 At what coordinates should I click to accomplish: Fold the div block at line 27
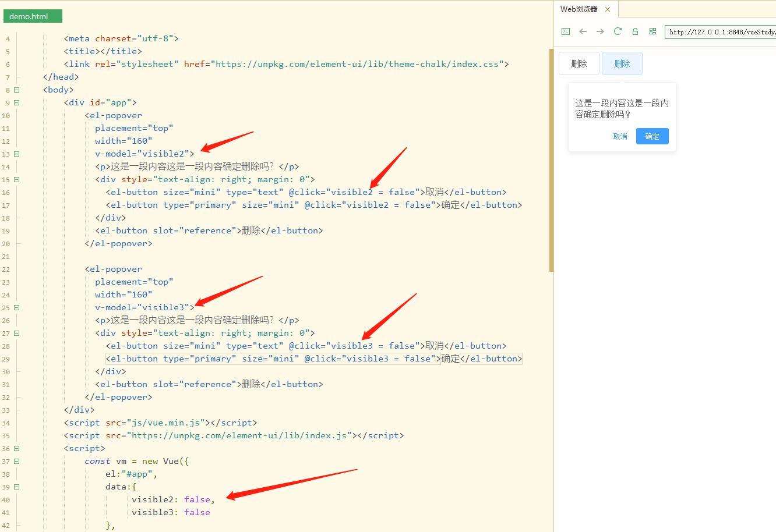tap(16, 332)
